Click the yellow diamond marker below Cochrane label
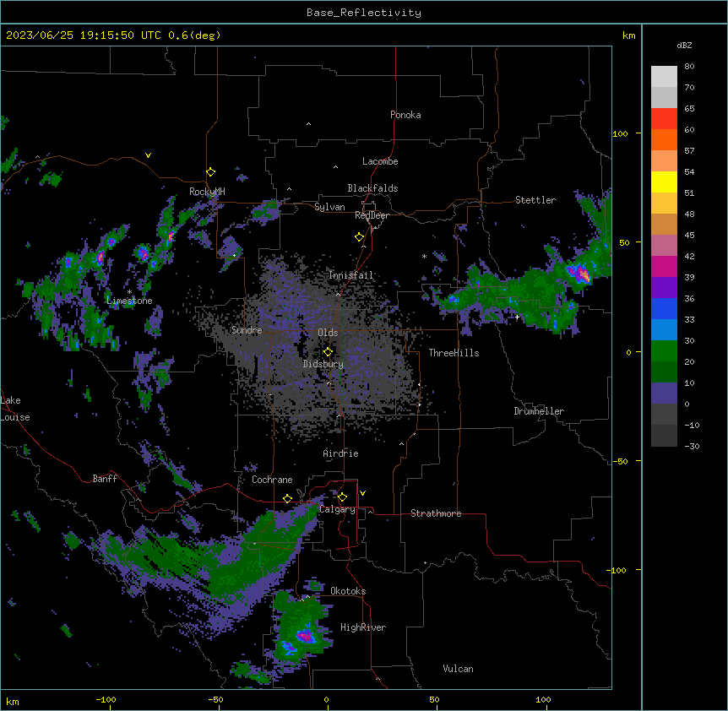This screenshot has height=711, width=728. [x=287, y=498]
